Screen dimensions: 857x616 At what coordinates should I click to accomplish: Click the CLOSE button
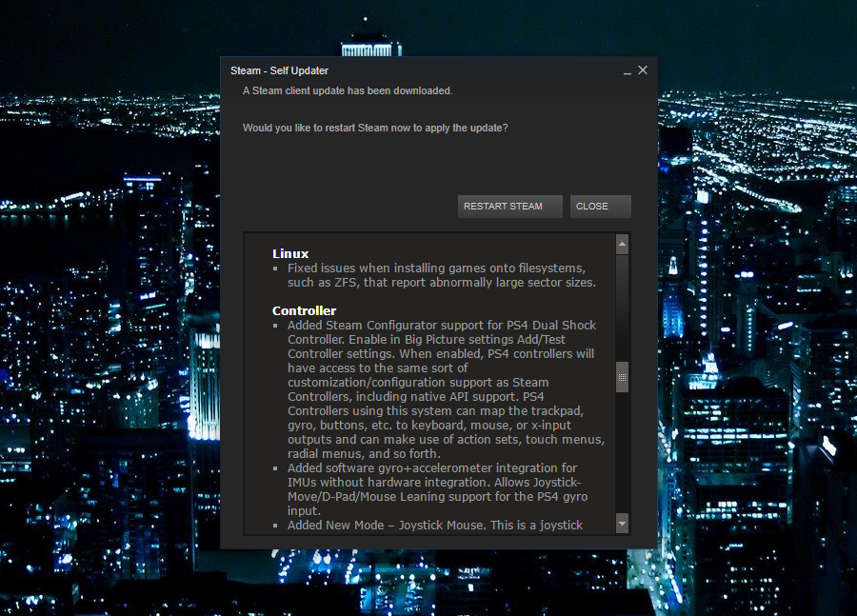600,206
